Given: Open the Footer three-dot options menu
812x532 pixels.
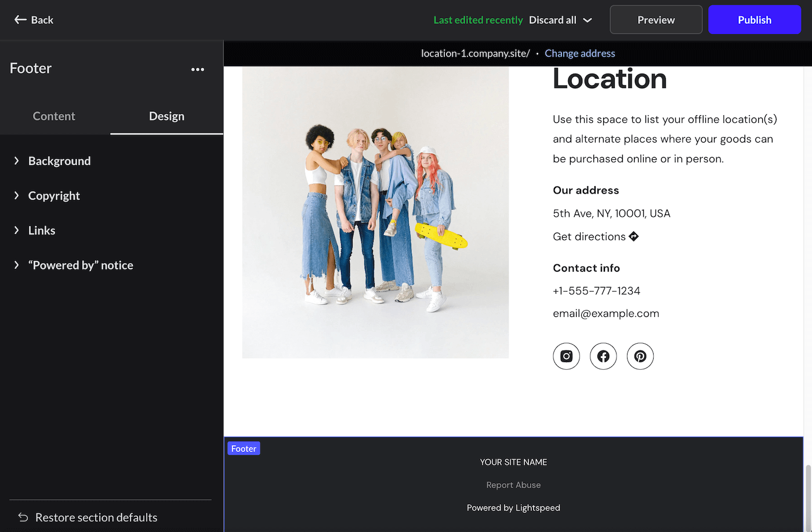Looking at the screenshot, I should (197, 69).
